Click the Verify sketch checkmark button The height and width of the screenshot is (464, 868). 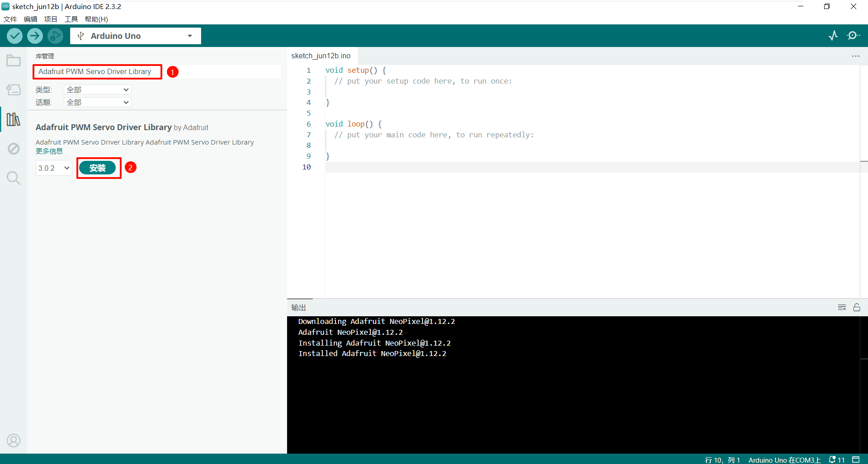coord(14,36)
